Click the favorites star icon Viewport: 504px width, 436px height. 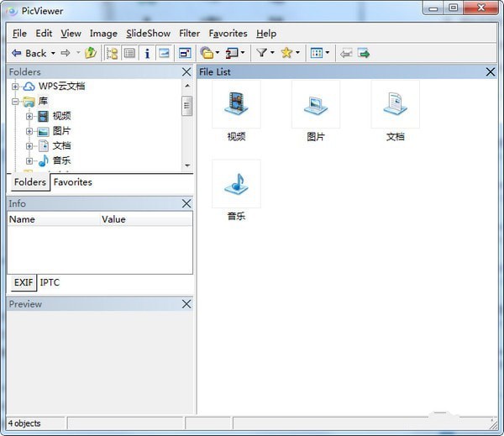(286, 52)
